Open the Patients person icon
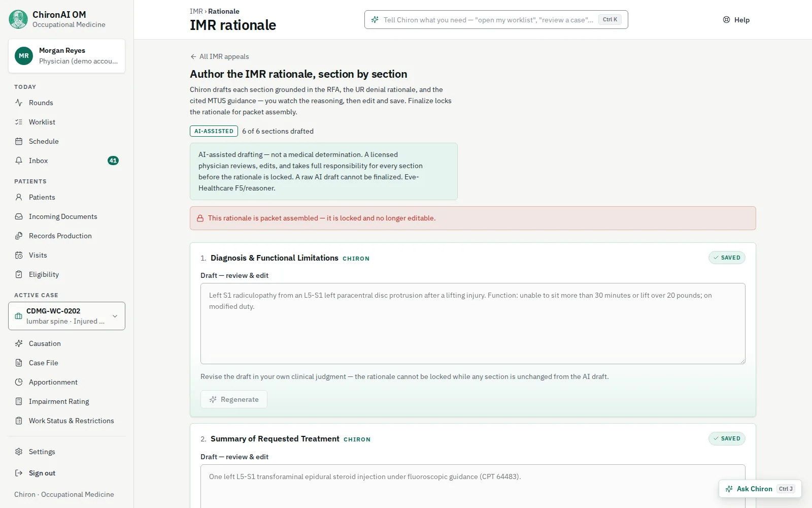 (19, 197)
